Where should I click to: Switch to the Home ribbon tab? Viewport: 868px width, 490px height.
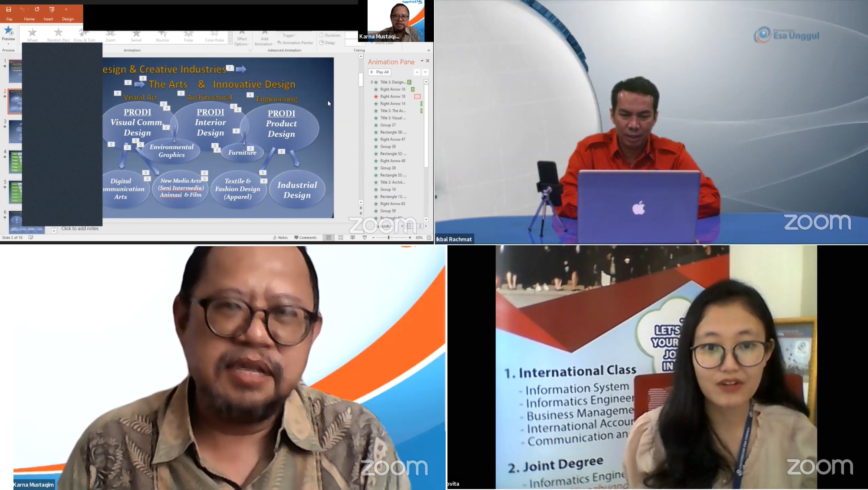click(30, 19)
